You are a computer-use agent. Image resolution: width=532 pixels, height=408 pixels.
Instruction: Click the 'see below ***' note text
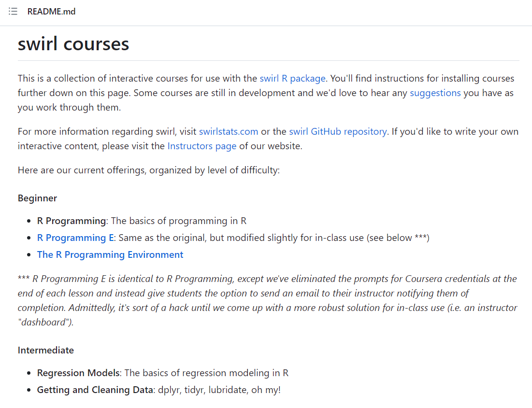pyautogui.click(x=398, y=238)
